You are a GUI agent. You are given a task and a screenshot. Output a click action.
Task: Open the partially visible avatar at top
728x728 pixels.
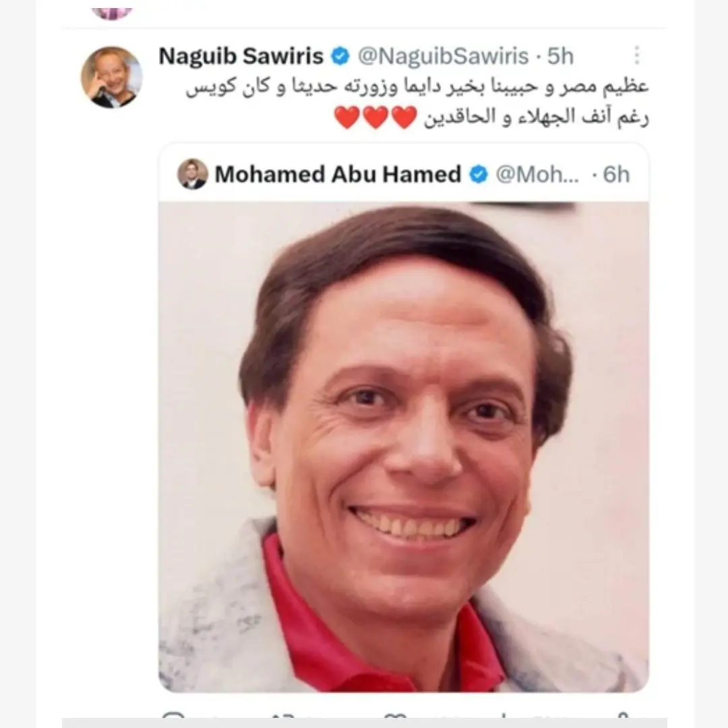pyautogui.click(x=112, y=13)
